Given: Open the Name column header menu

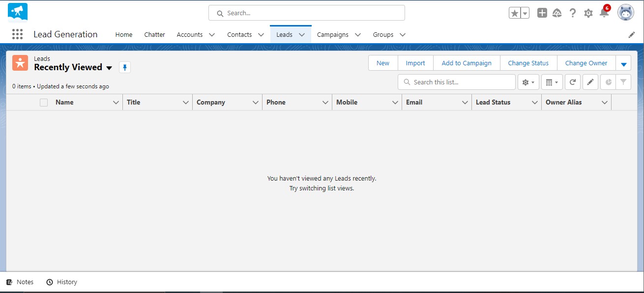Looking at the screenshot, I should coord(116,102).
